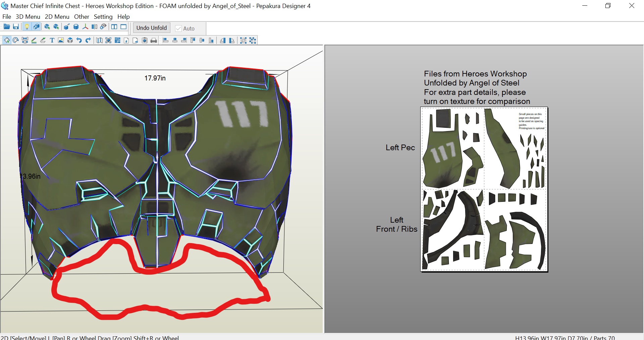This screenshot has width=644, height=340.
Task: Click the 17.97in width dimension label
Action: (155, 78)
